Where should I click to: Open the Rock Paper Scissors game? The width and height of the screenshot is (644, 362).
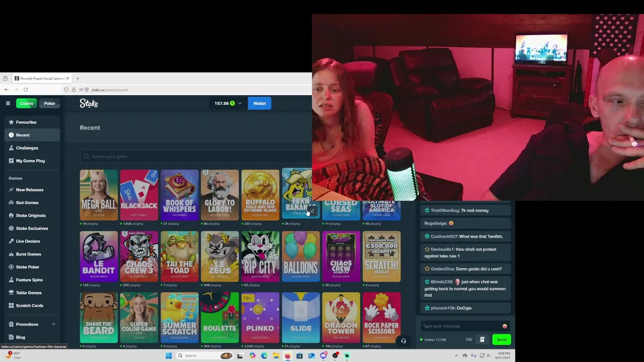[x=381, y=318]
